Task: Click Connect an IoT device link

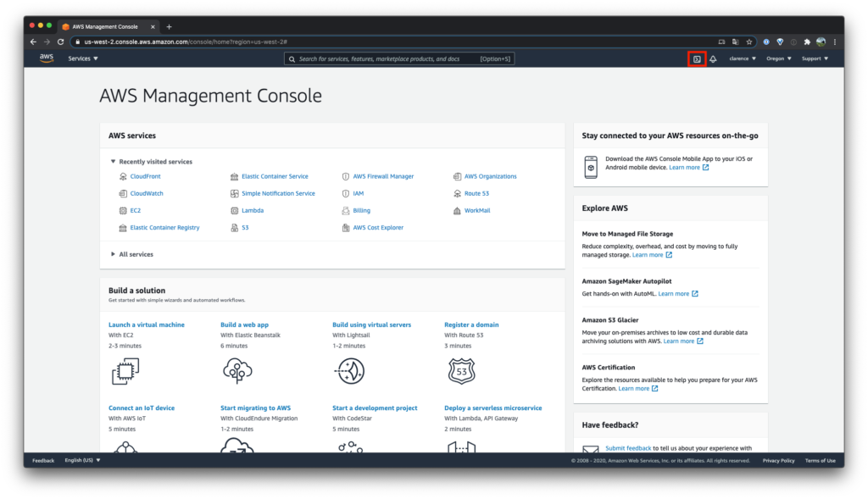Action: click(x=142, y=408)
